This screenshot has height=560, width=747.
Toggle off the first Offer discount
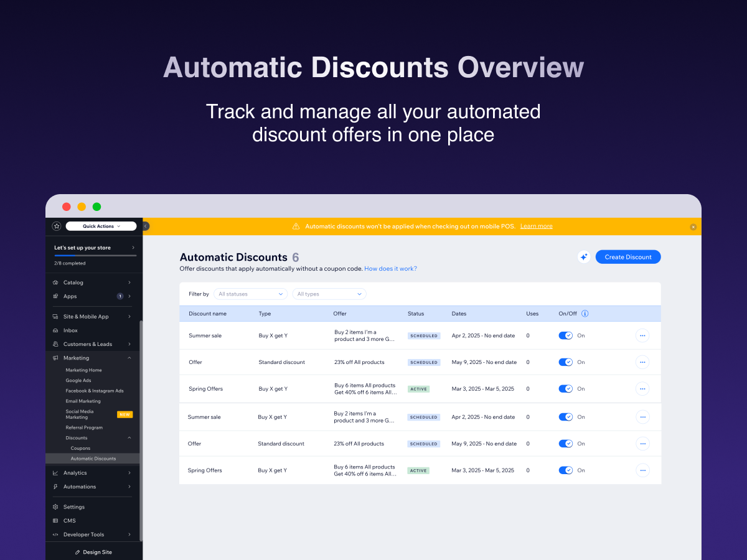(x=565, y=362)
